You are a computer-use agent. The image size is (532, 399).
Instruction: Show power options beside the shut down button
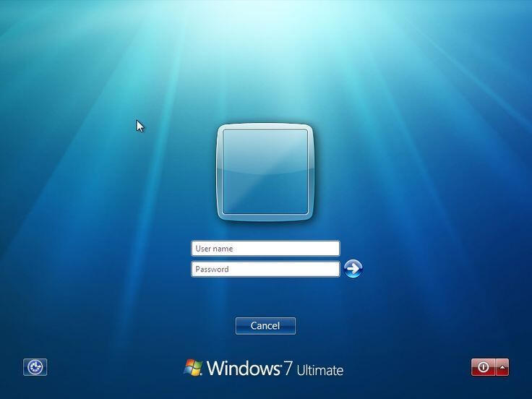coord(502,367)
